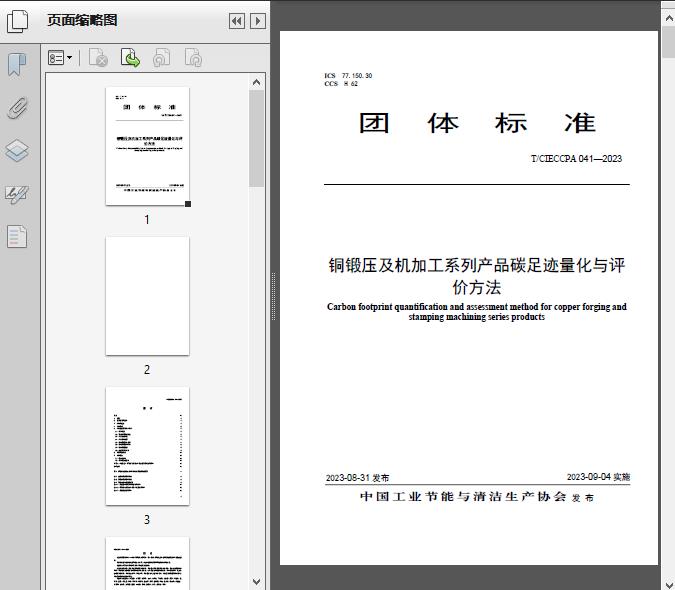Click thumbnail panel scroll up arrow
Viewport: 675px width, 590px height.
click(x=257, y=82)
